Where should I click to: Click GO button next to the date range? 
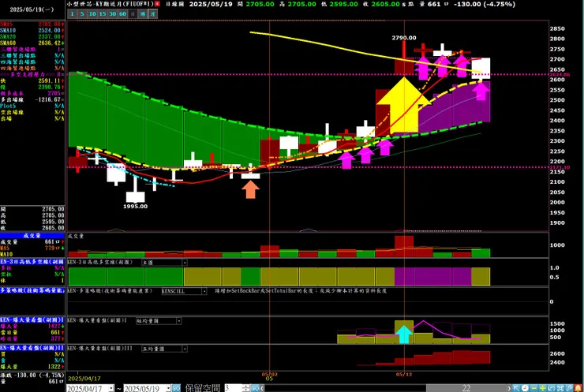[x=176, y=388]
